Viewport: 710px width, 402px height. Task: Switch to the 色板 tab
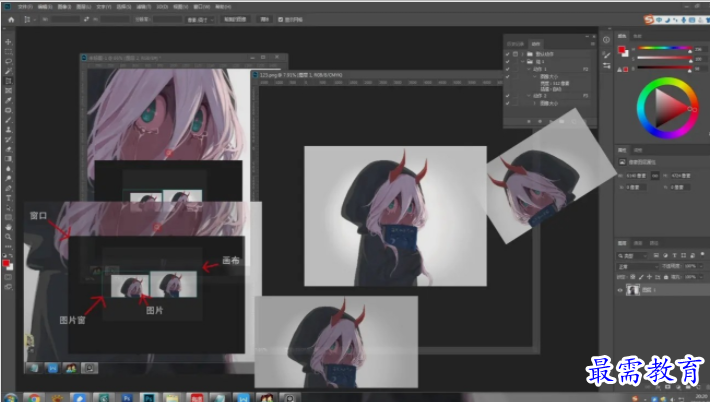coord(638,36)
